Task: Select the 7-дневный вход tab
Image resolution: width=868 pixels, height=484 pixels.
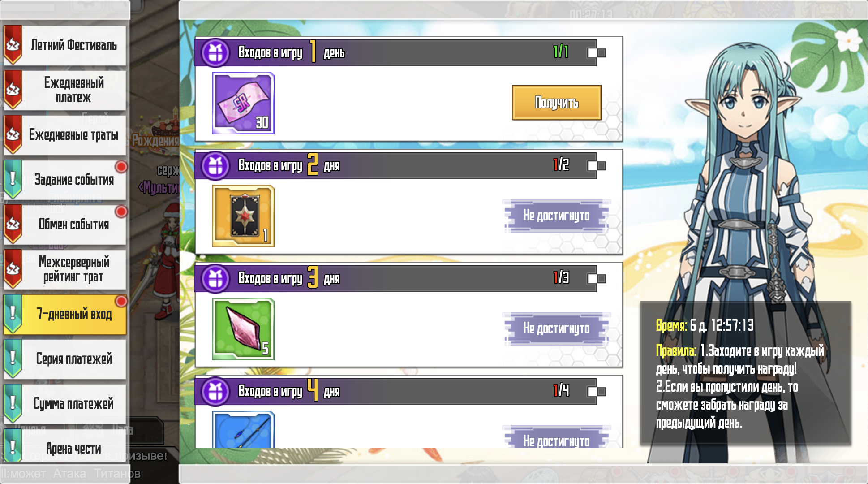Action: (x=65, y=314)
